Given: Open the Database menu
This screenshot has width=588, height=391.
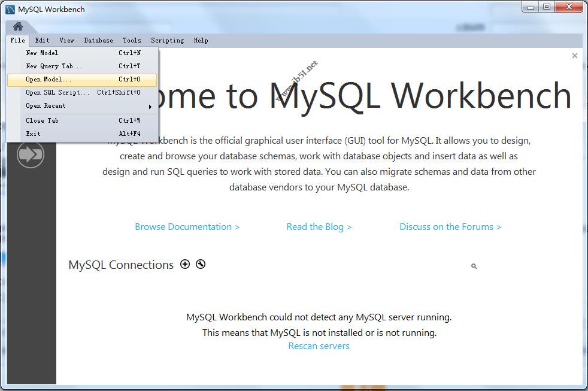Looking at the screenshot, I should [x=98, y=40].
